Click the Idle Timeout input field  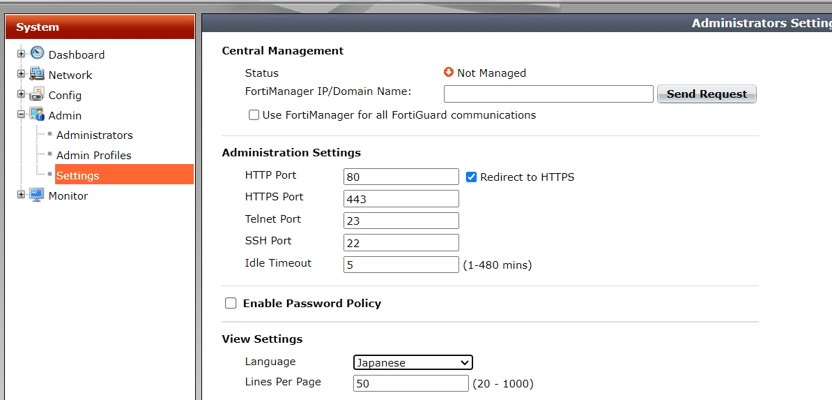pyautogui.click(x=401, y=264)
